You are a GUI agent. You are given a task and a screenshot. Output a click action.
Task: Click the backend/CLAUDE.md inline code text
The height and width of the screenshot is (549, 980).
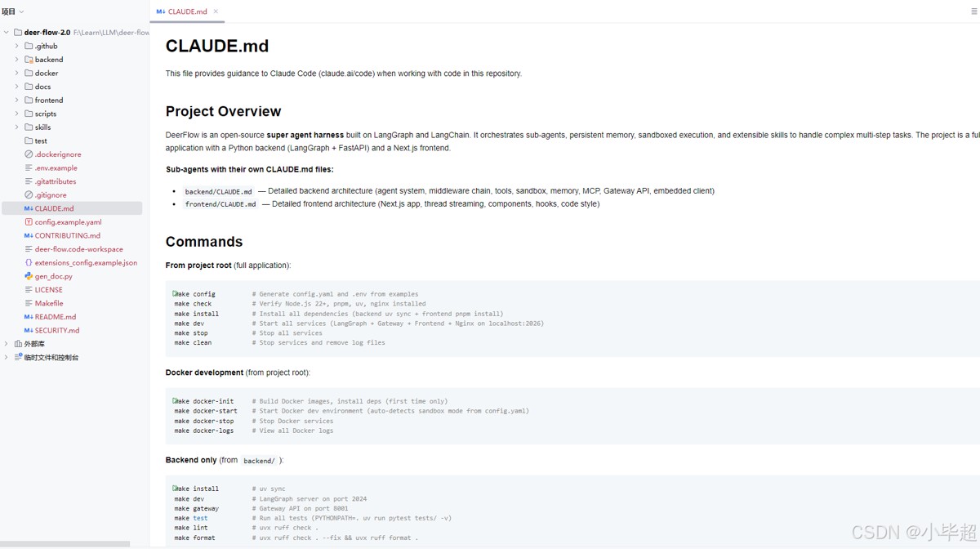tap(218, 191)
